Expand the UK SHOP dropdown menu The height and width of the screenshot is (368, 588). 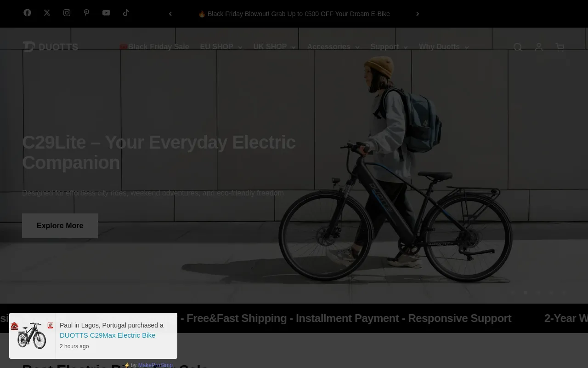coord(274,47)
